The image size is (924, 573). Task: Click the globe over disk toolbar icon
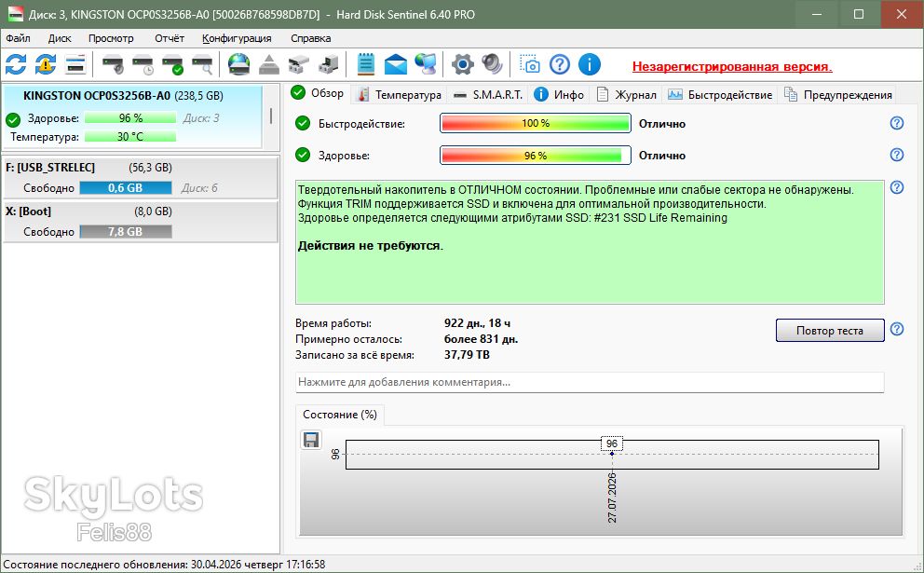coord(238,63)
